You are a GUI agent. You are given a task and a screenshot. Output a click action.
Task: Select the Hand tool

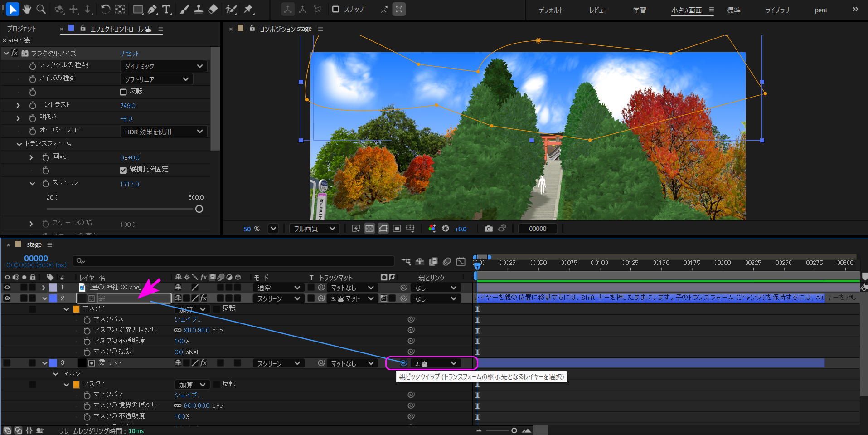pyautogui.click(x=27, y=9)
